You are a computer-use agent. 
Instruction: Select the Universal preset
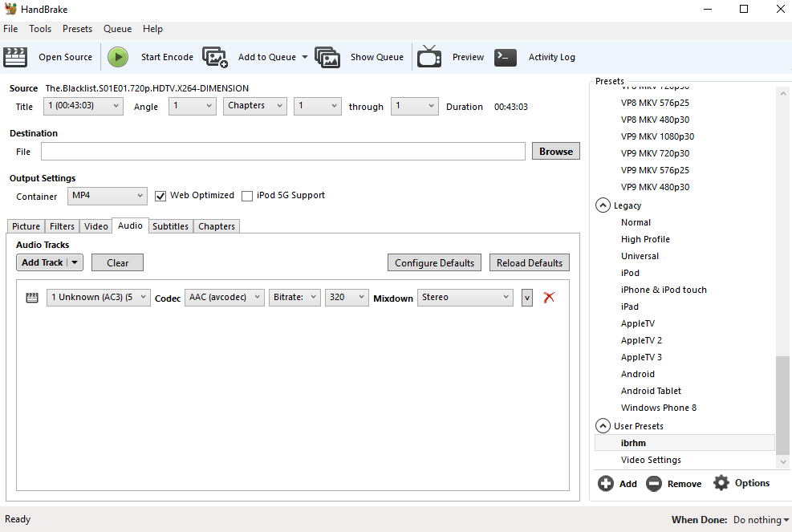pyautogui.click(x=640, y=256)
